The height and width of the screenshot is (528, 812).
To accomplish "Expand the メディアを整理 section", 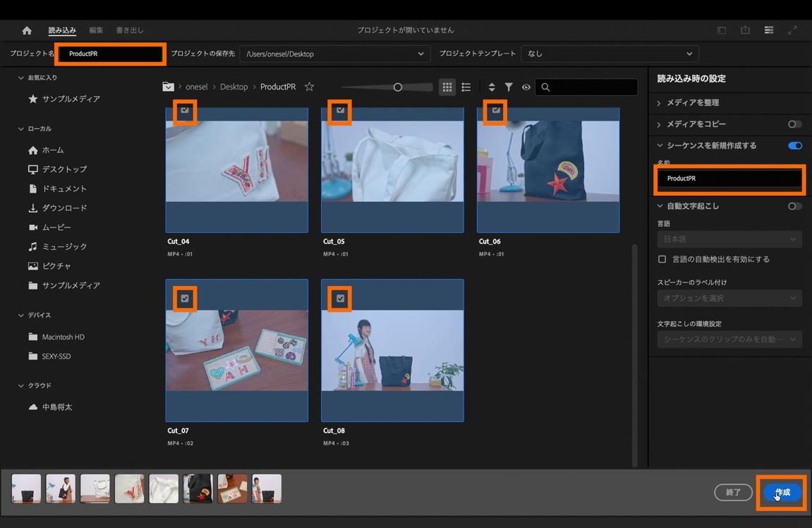I will (x=692, y=103).
